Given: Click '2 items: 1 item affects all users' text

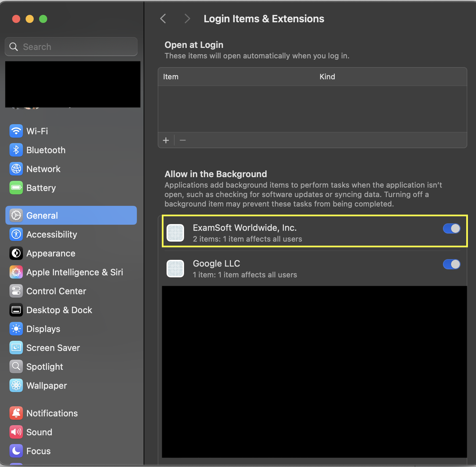Looking at the screenshot, I should 247,239.
